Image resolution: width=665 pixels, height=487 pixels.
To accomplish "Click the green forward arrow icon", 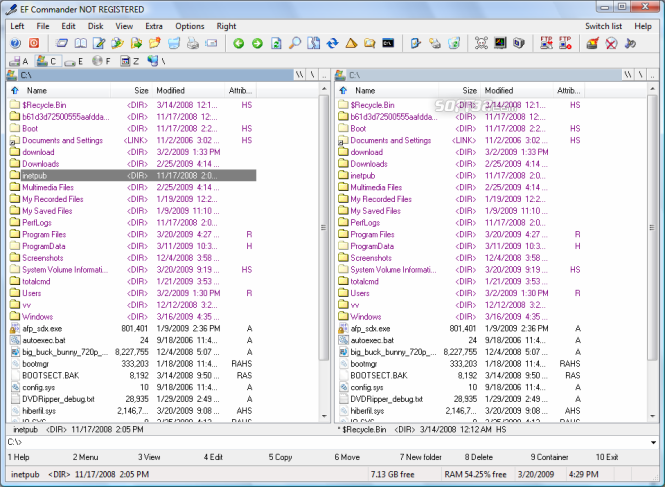I will pyautogui.click(x=257, y=43).
